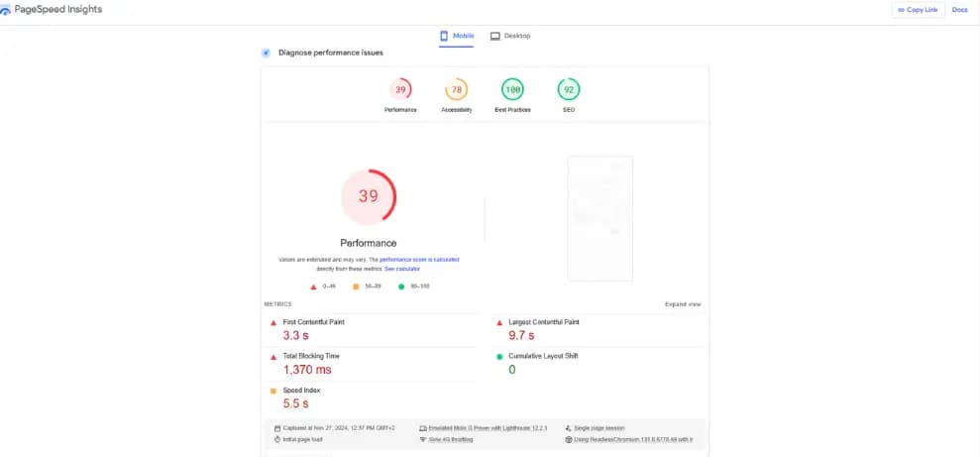Click the Initial page load text
This screenshot has height=457, width=980.
coord(302,439)
